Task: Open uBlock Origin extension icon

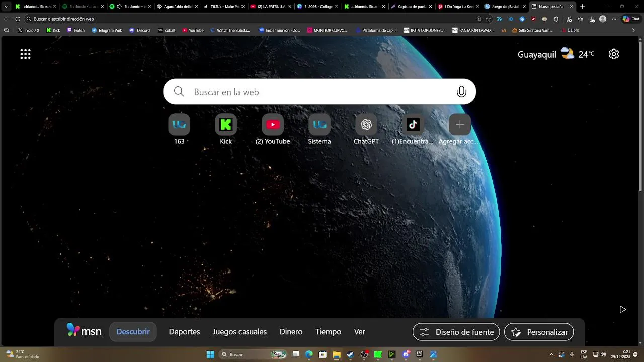Action: pos(533,19)
